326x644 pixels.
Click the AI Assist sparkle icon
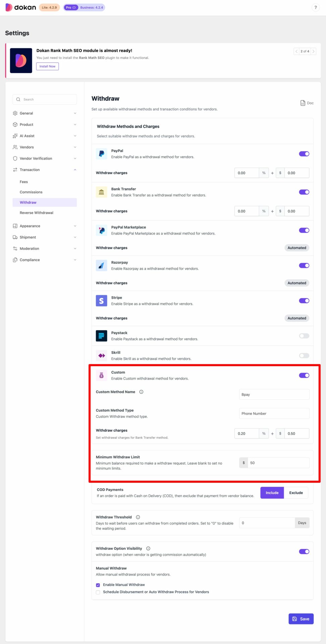tap(15, 136)
